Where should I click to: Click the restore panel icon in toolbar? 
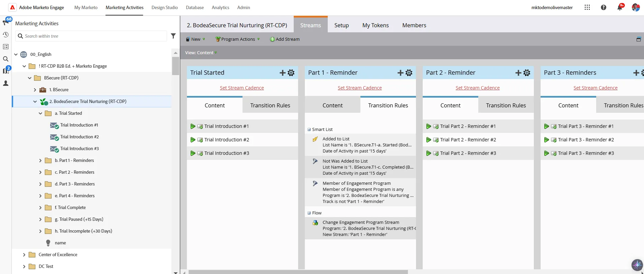point(638,39)
